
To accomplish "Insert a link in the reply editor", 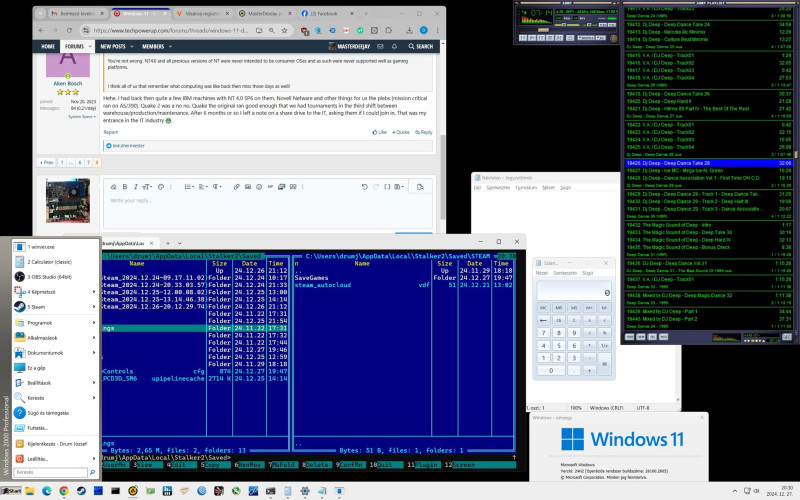I will click(236, 187).
